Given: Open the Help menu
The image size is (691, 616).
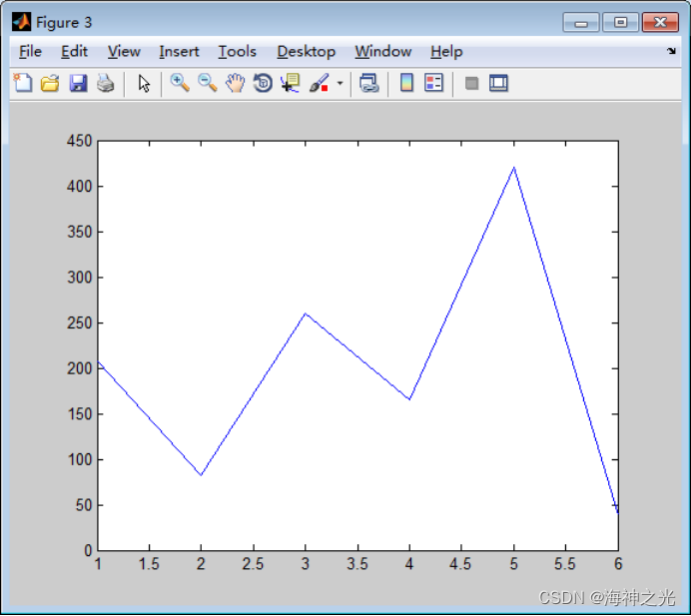Looking at the screenshot, I should 446,52.
